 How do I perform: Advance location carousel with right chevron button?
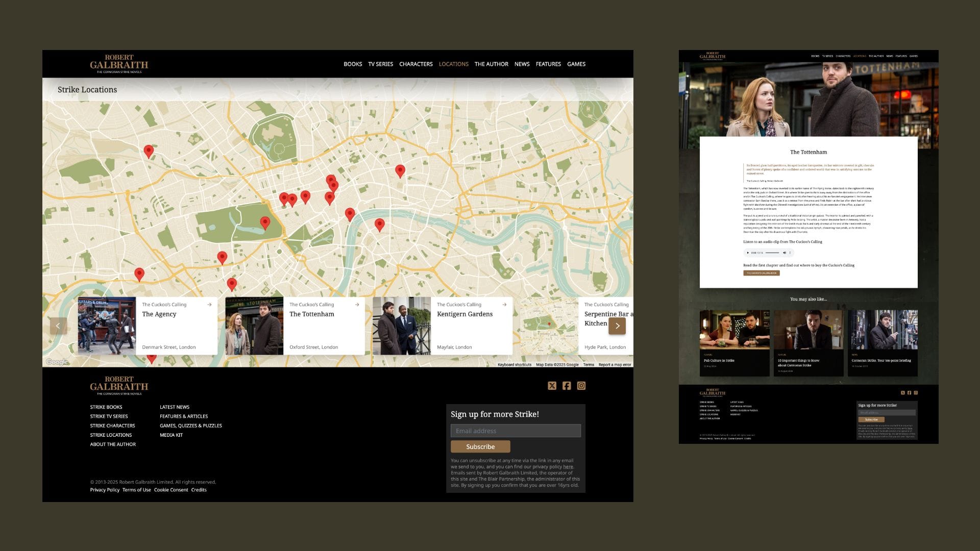point(617,326)
